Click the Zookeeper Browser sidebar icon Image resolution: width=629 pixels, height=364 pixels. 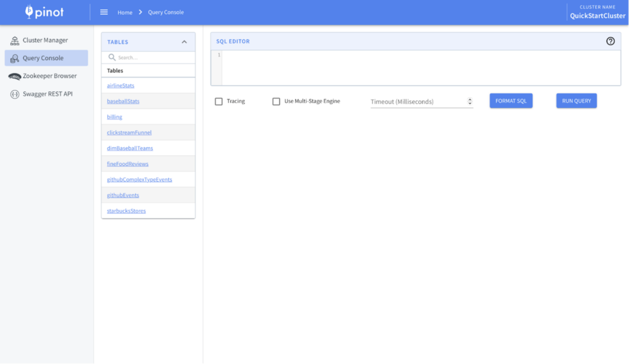[x=15, y=76]
